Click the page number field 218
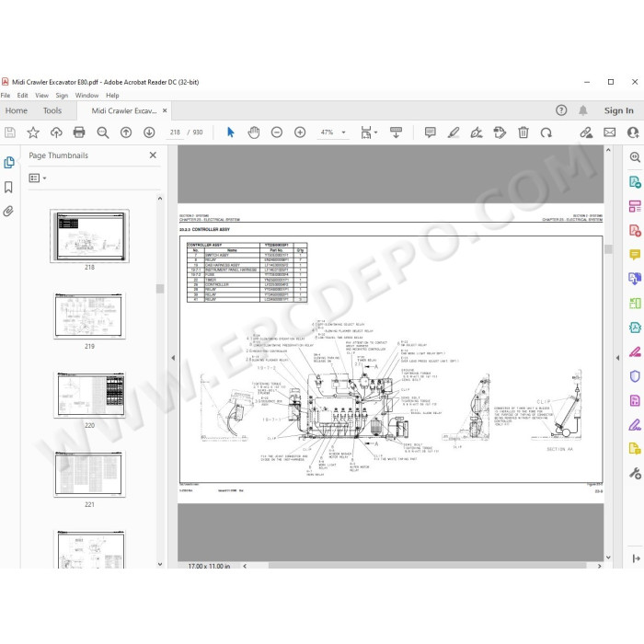This screenshot has width=644, height=644. tap(175, 132)
